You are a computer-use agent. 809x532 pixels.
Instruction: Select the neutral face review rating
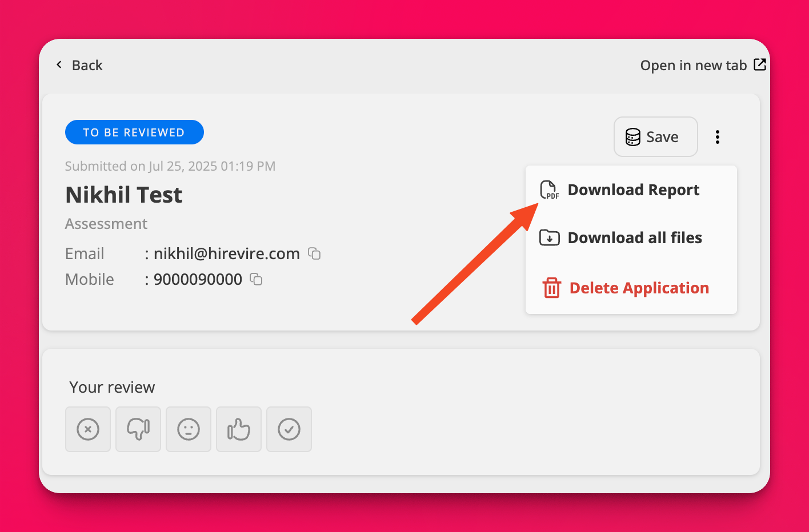[189, 429]
